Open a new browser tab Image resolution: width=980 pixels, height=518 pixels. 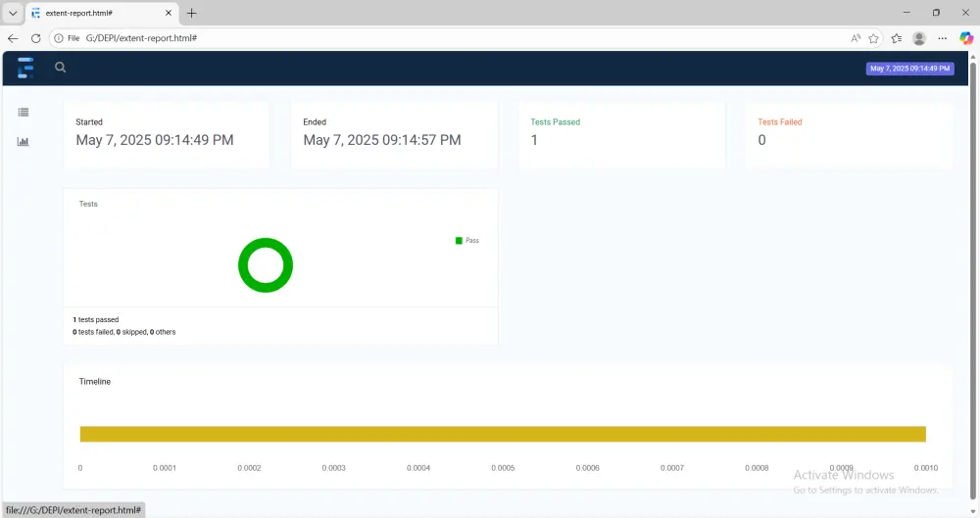pos(192,13)
